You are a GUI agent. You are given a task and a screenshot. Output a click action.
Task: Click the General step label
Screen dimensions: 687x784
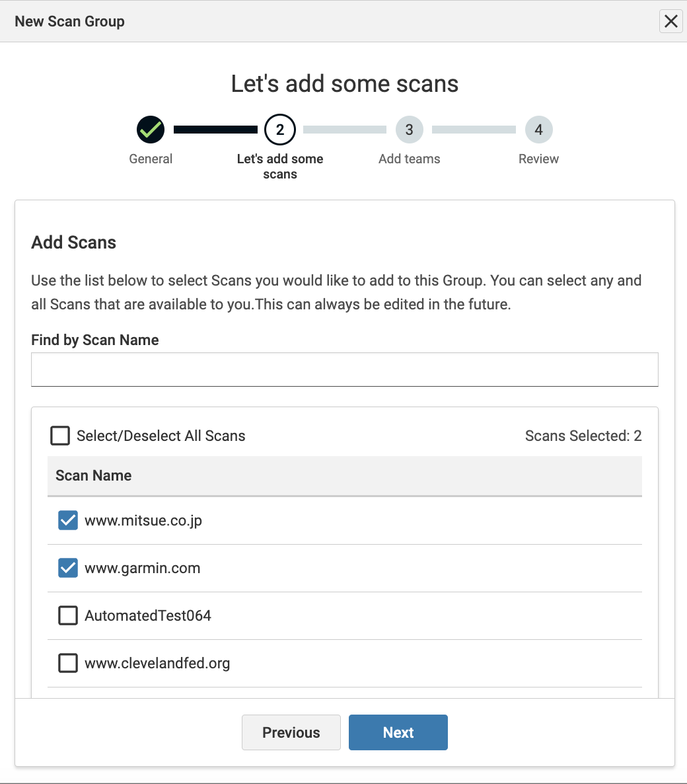(x=151, y=159)
